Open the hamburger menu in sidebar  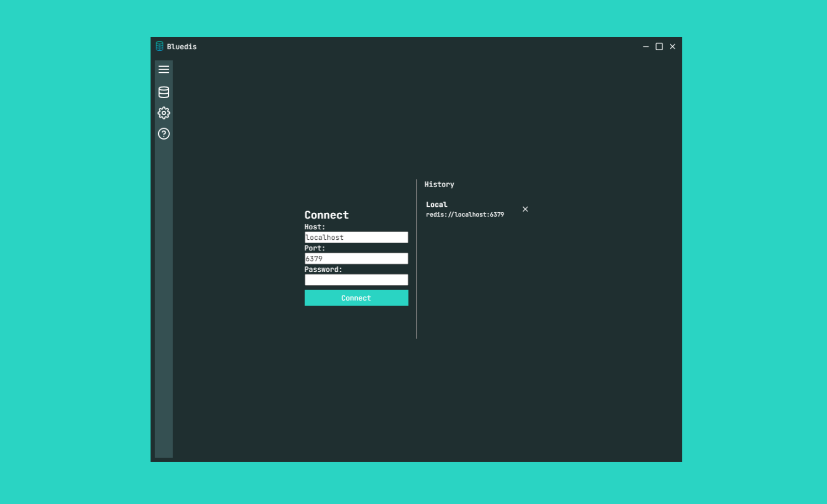[x=164, y=69]
